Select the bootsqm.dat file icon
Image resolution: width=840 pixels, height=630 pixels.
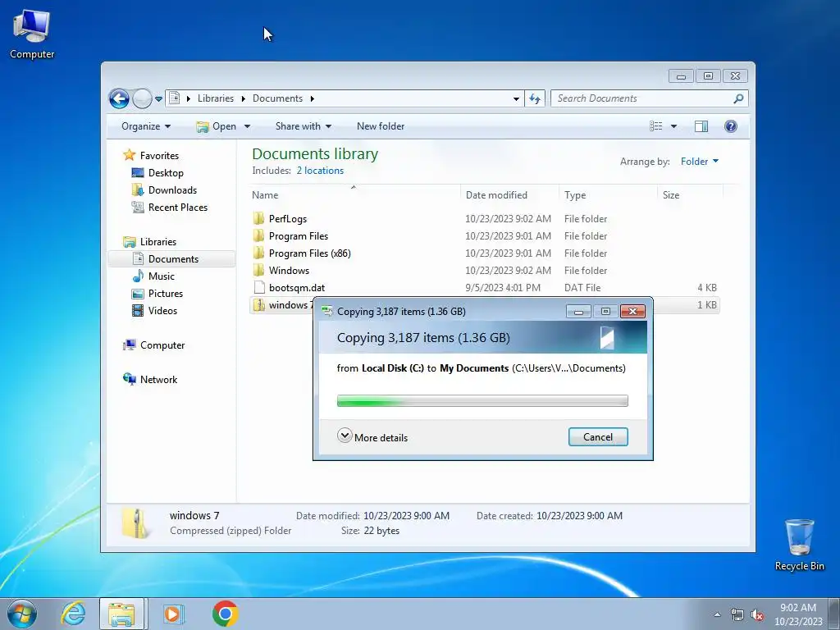pos(259,288)
